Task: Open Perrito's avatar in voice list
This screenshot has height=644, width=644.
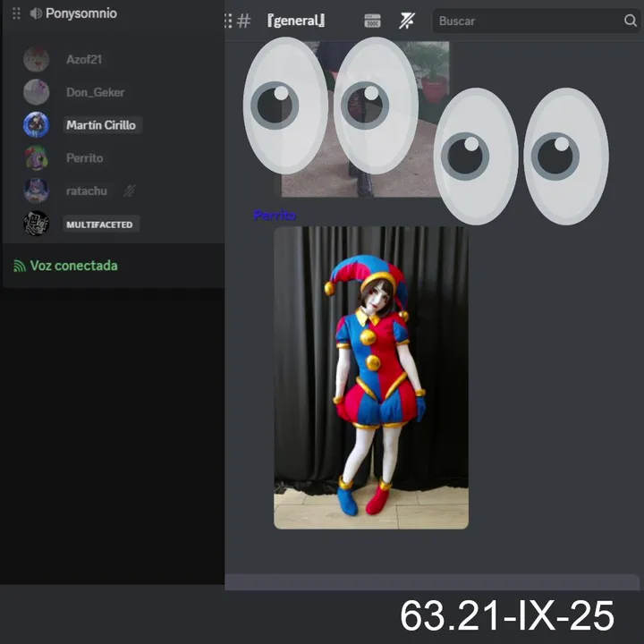Action: pyautogui.click(x=36, y=157)
